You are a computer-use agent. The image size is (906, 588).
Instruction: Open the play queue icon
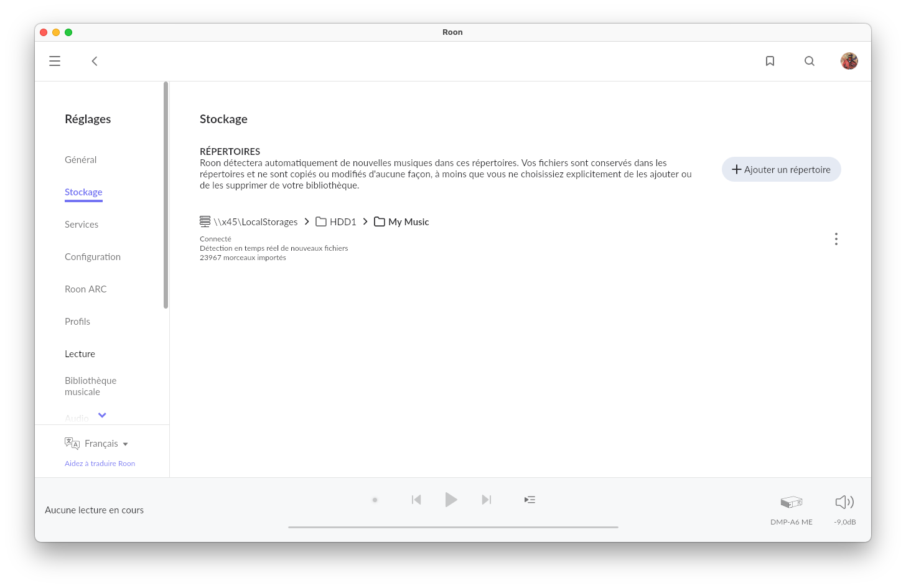click(530, 500)
